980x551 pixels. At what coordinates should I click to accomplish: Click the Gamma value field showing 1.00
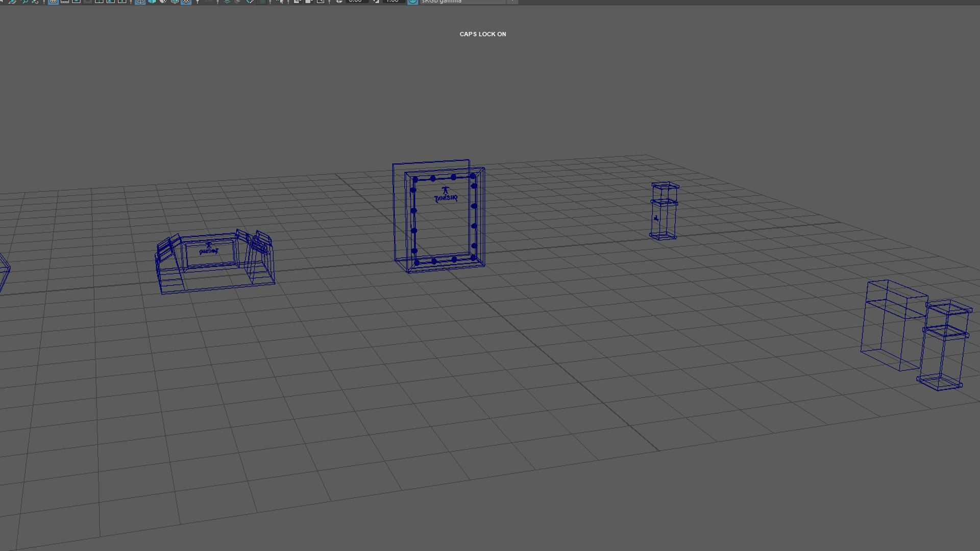click(x=394, y=2)
